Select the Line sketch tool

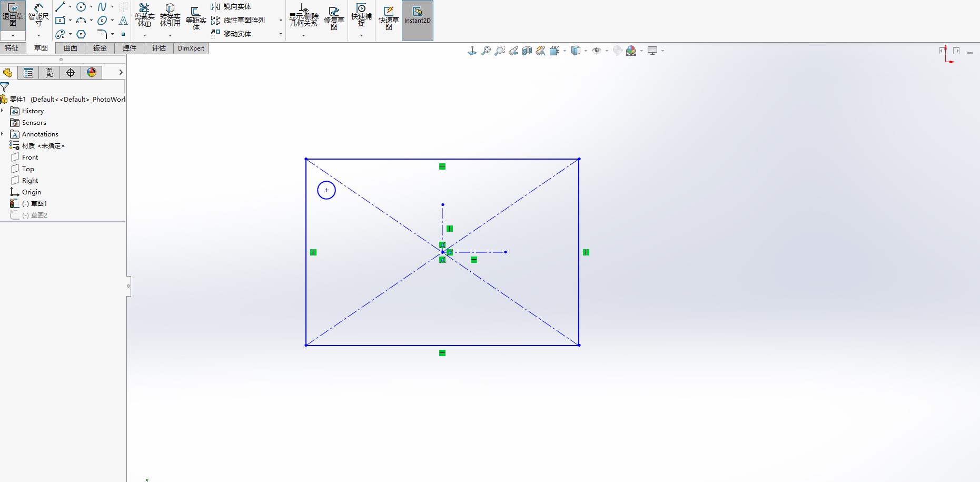[60, 7]
